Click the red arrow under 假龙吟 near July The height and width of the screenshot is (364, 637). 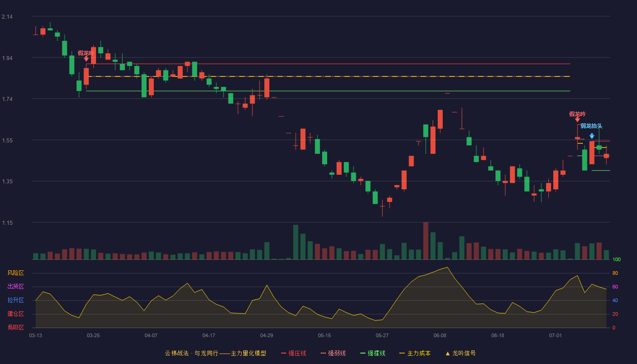(x=577, y=120)
